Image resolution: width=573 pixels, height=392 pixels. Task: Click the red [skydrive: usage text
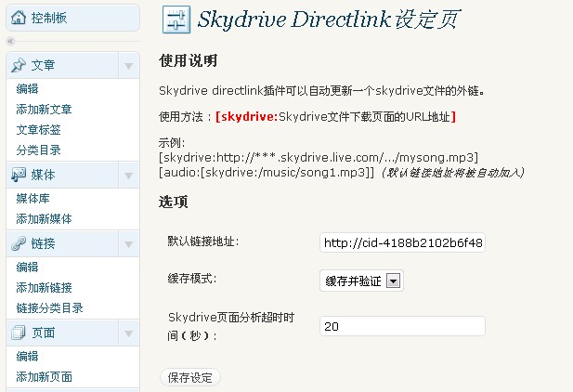point(247,117)
